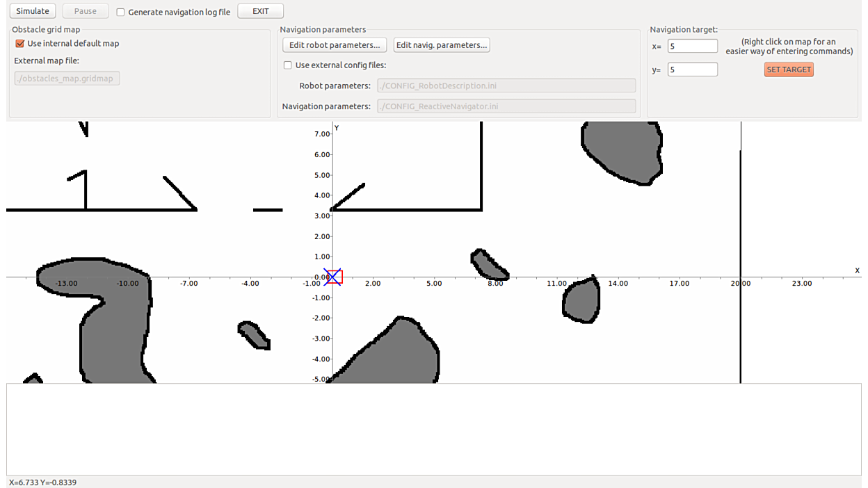This screenshot has height=488, width=868.
Task: Enable Generate navigation log file checkbox
Action: (x=121, y=12)
